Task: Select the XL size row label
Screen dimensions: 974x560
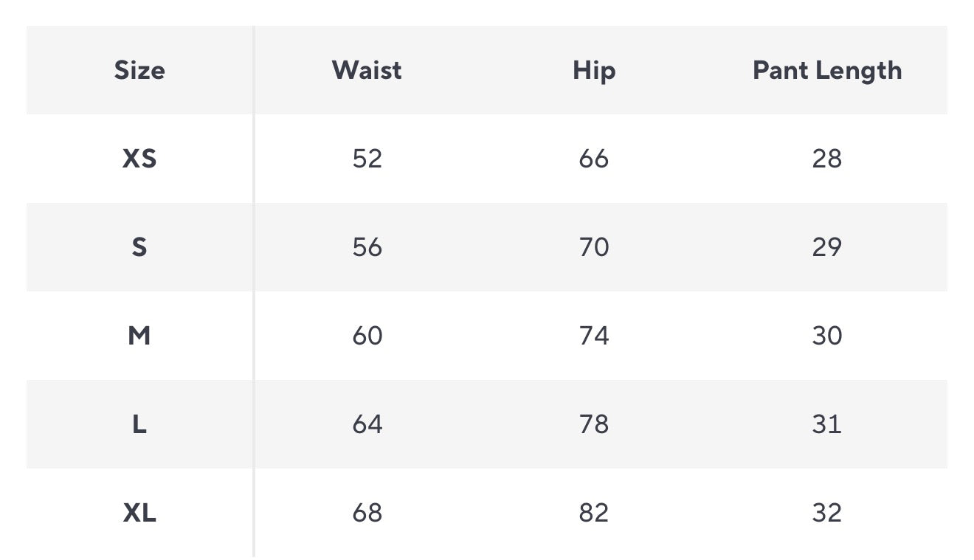Action: click(x=139, y=513)
